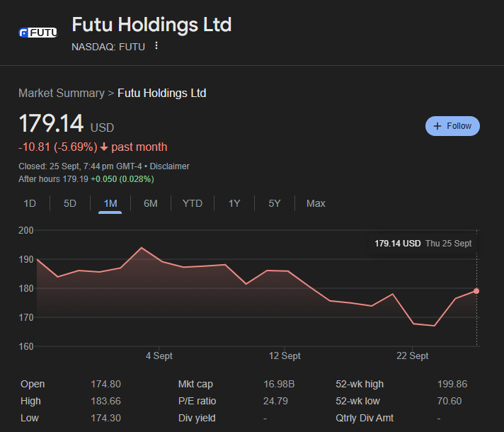Click the chart peak near 4 Sept
The image size is (504, 432).
tap(142, 248)
